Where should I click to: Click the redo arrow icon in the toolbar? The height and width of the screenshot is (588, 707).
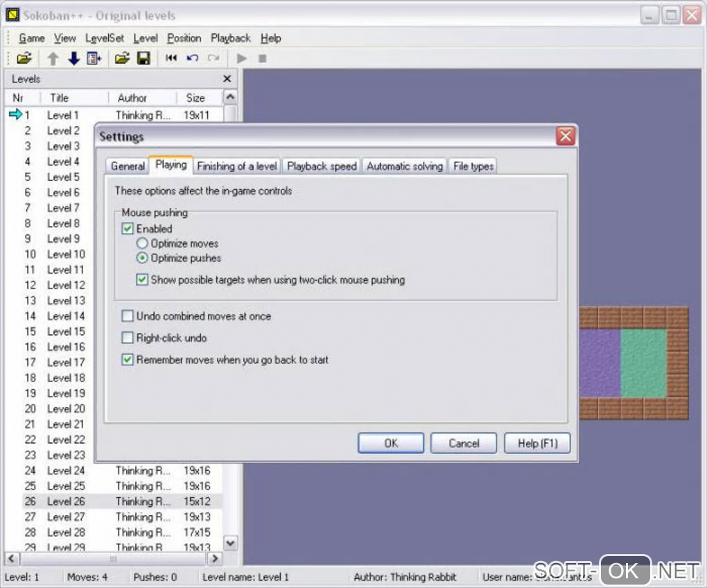(213, 58)
